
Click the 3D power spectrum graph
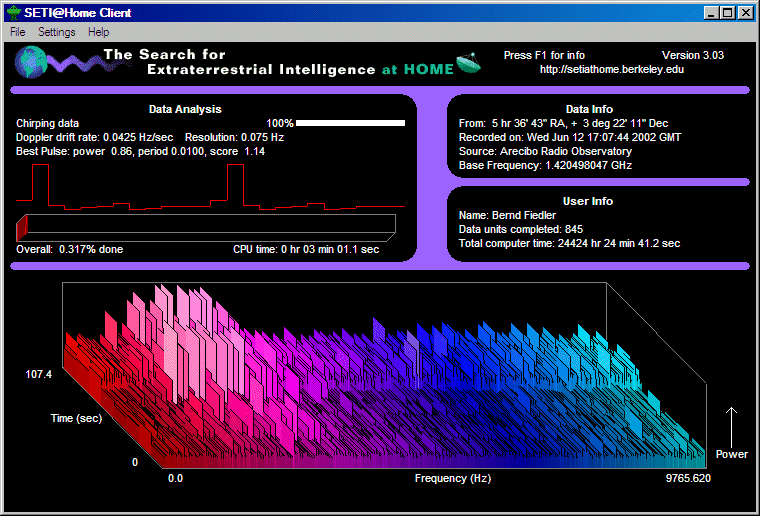click(x=384, y=375)
